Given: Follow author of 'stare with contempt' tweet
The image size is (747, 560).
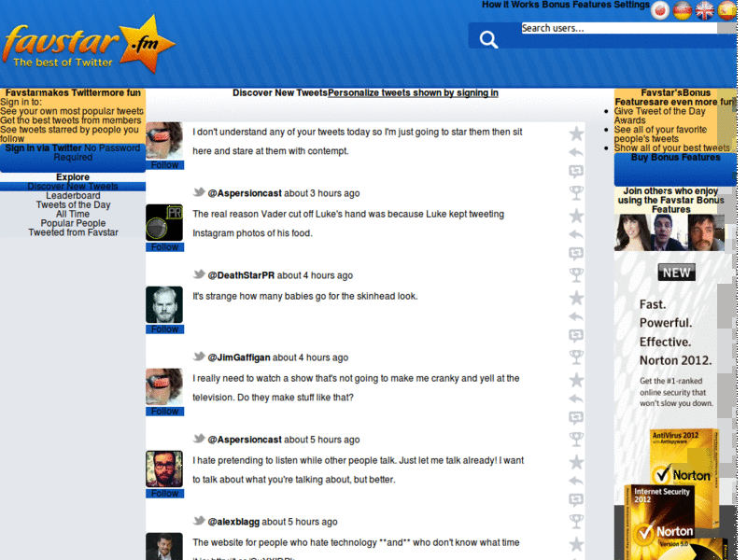Looking at the screenshot, I should pyautogui.click(x=165, y=165).
